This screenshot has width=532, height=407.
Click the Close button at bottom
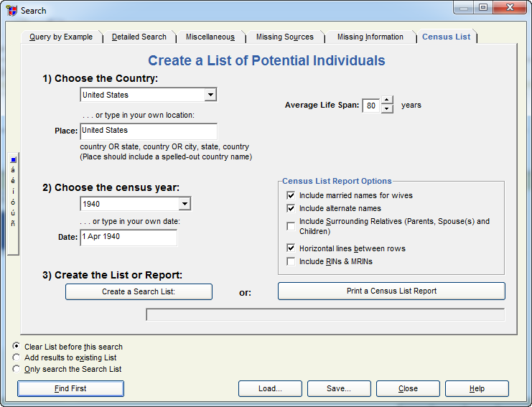click(x=408, y=388)
